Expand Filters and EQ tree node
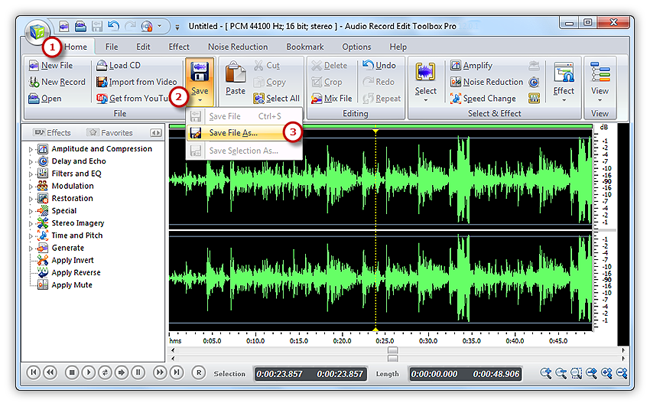 [x=30, y=174]
